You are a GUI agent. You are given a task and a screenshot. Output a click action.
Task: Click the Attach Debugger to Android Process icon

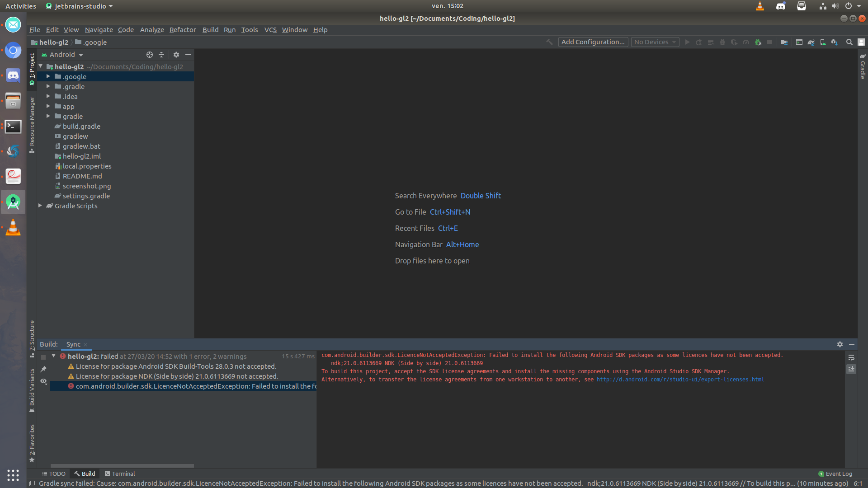pyautogui.click(x=758, y=42)
